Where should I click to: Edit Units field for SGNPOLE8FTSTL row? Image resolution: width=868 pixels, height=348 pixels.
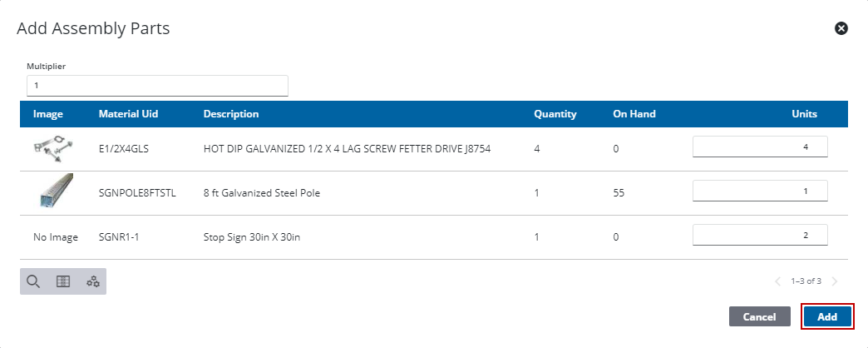[x=760, y=191]
